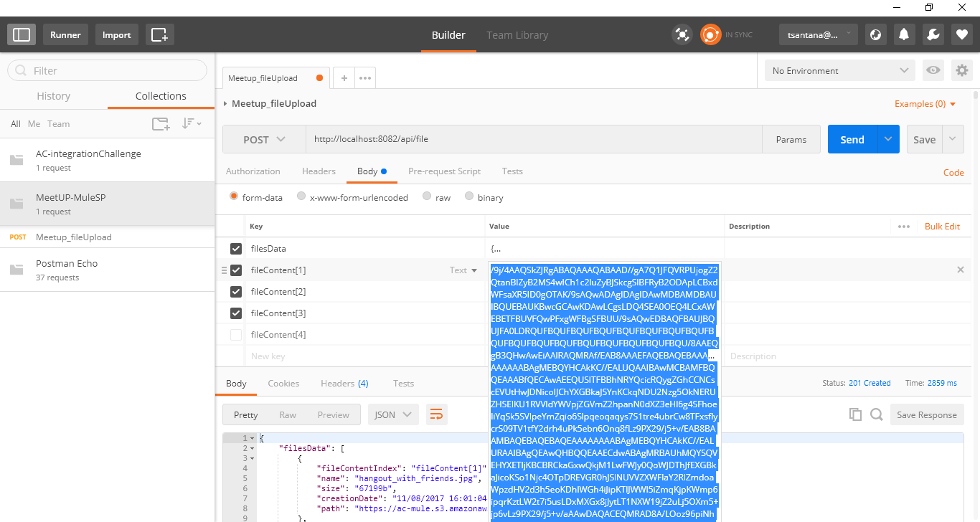The width and height of the screenshot is (980, 522).
Task: Uncheck the fileContent[2] form-data row
Action: click(235, 291)
